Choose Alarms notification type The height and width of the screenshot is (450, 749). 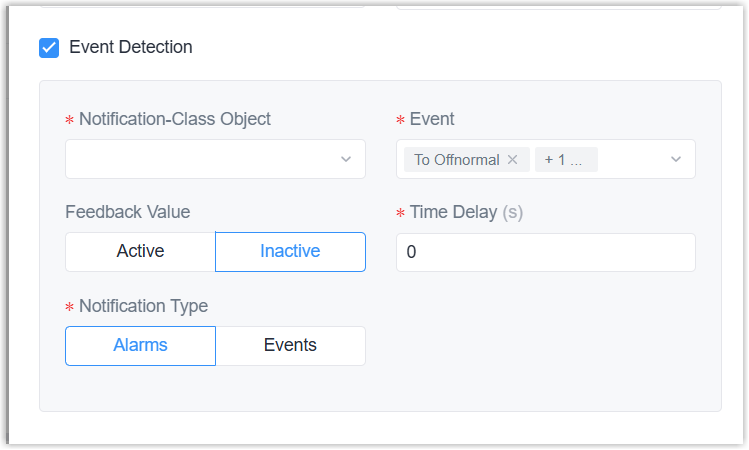tap(140, 346)
